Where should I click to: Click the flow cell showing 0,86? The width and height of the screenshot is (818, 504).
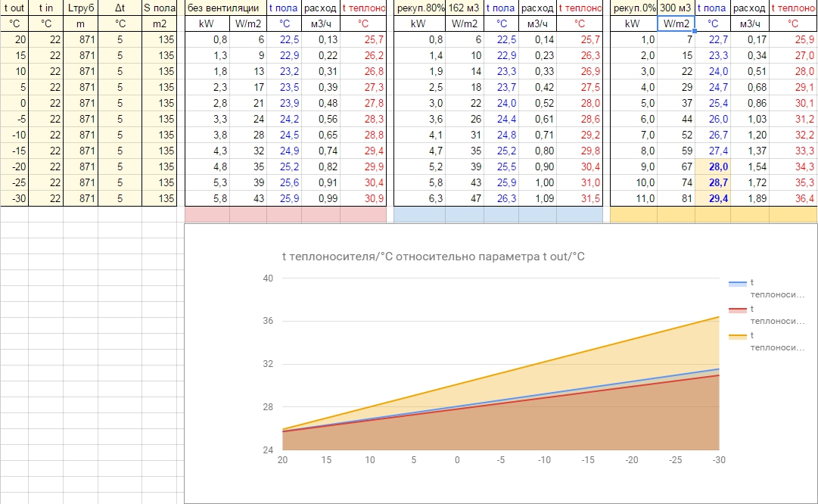(x=750, y=104)
